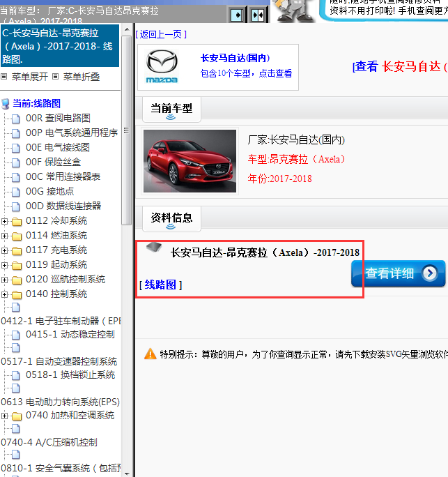This screenshot has height=477, width=448.
Task: Expand the 0114 燃油系统 node
Action: click(x=4, y=236)
